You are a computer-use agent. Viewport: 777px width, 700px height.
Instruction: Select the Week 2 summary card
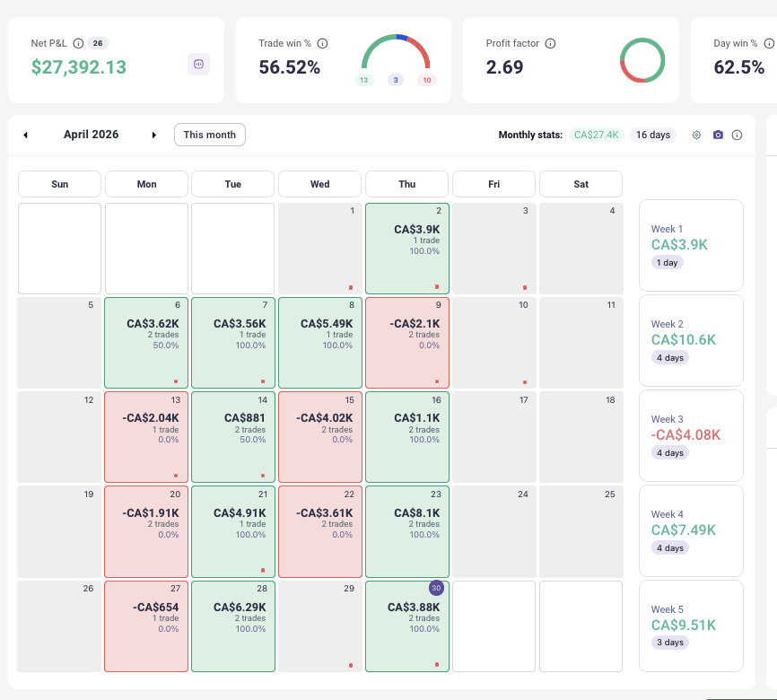coord(691,341)
